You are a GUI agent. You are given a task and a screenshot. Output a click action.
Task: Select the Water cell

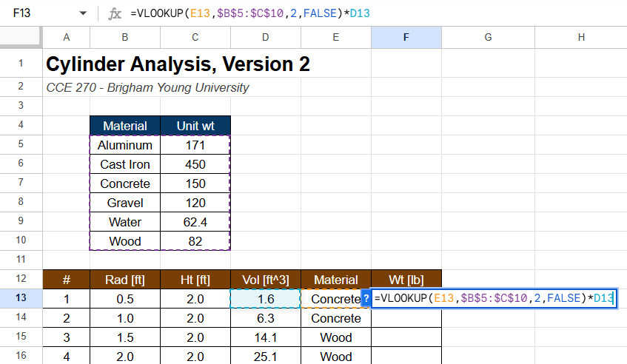(125, 222)
